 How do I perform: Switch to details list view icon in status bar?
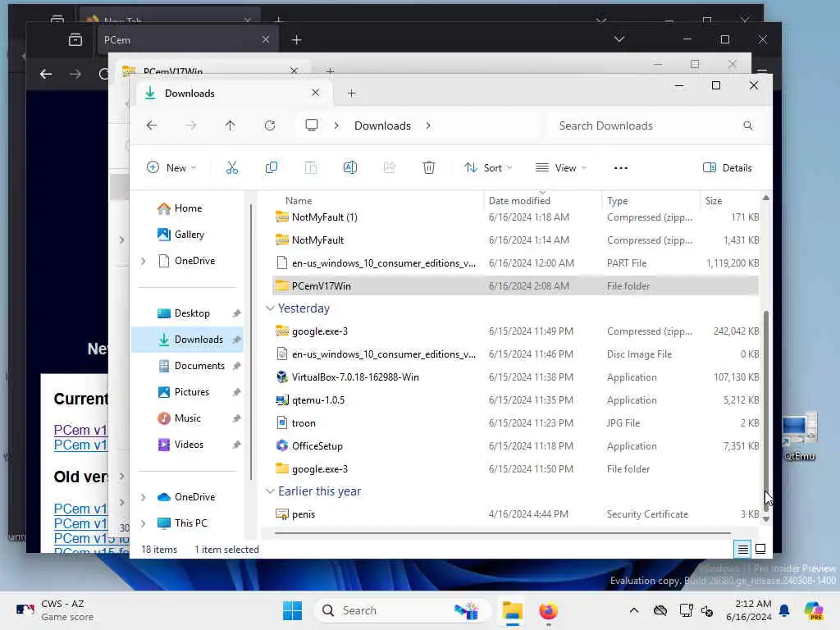pyautogui.click(x=742, y=549)
